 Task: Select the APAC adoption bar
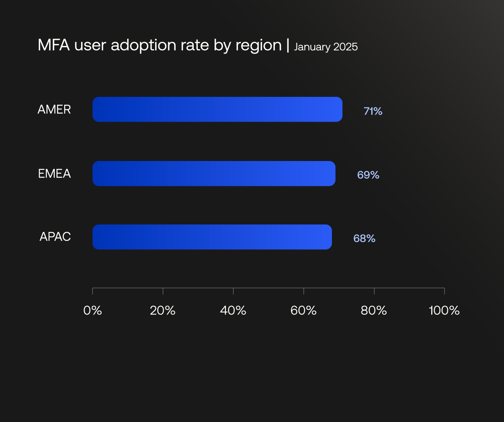[212, 237]
